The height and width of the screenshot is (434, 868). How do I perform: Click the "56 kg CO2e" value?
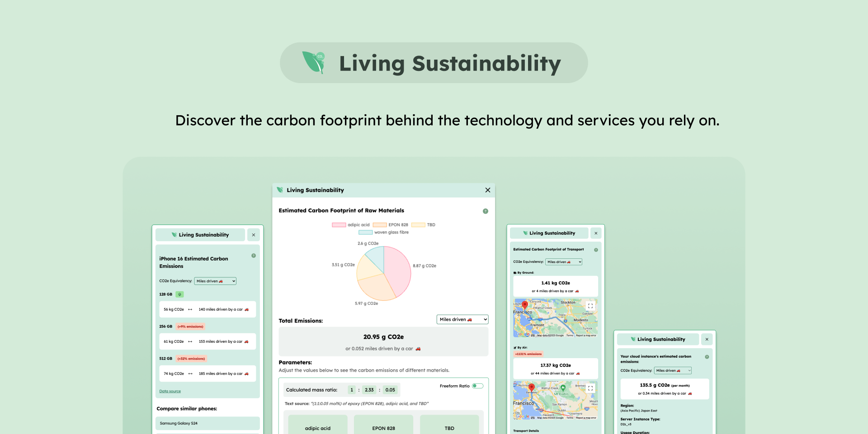174,309
